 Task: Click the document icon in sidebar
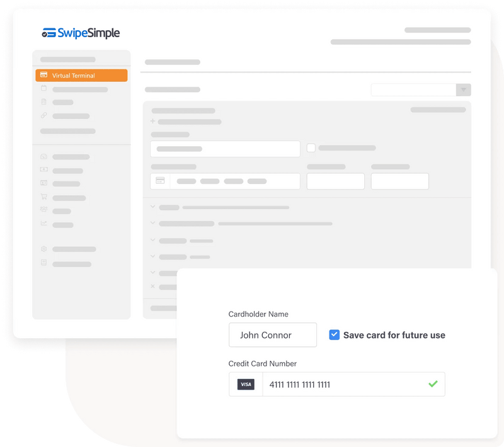[x=44, y=102]
